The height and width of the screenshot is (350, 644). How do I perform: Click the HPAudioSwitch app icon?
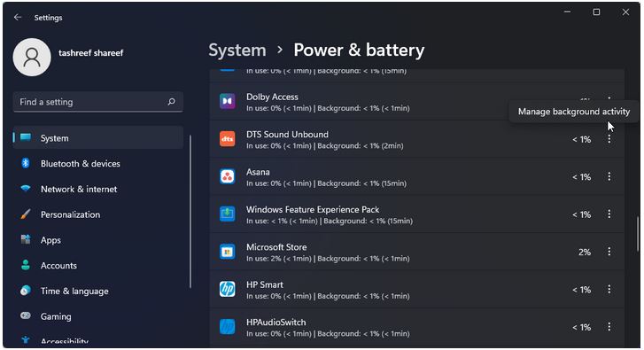pos(227,327)
